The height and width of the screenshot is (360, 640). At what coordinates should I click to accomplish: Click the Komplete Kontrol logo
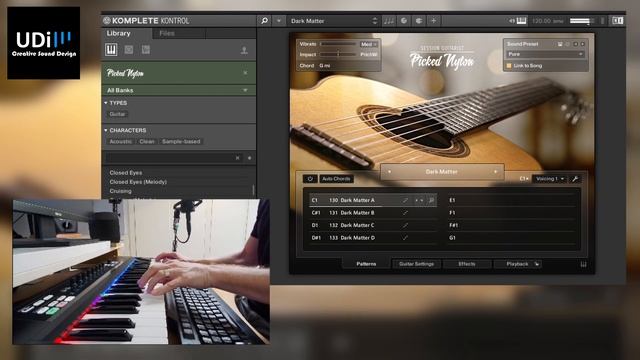tap(147, 20)
